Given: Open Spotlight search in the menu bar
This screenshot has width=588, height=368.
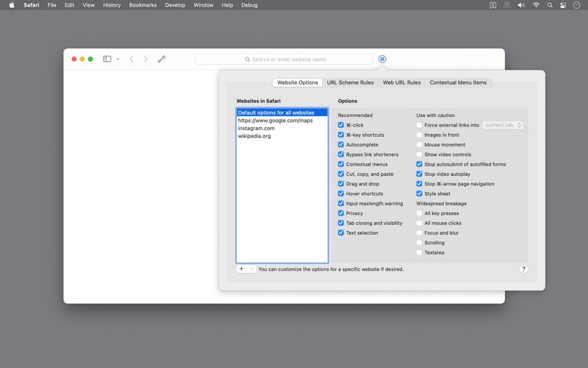Looking at the screenshot, I should pyautogui.click(x=550, y=5).
